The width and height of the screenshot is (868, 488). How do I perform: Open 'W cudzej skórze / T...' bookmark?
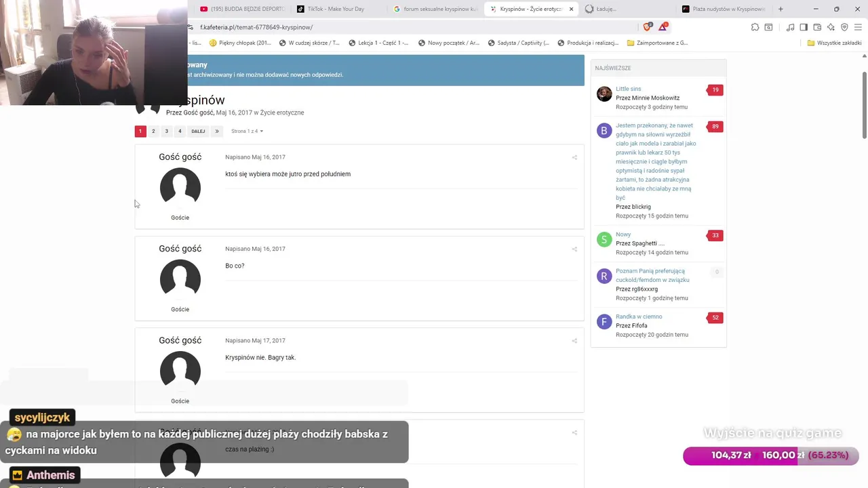[x=309, y=43]
